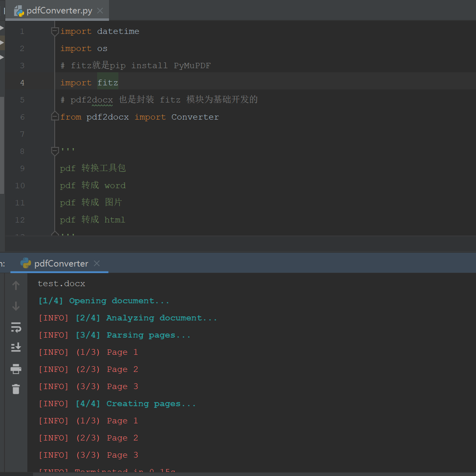Click the Python icon on the run tab
This screenshot has height=476, width=476.
pyautogui.click(x=26, y=263)
